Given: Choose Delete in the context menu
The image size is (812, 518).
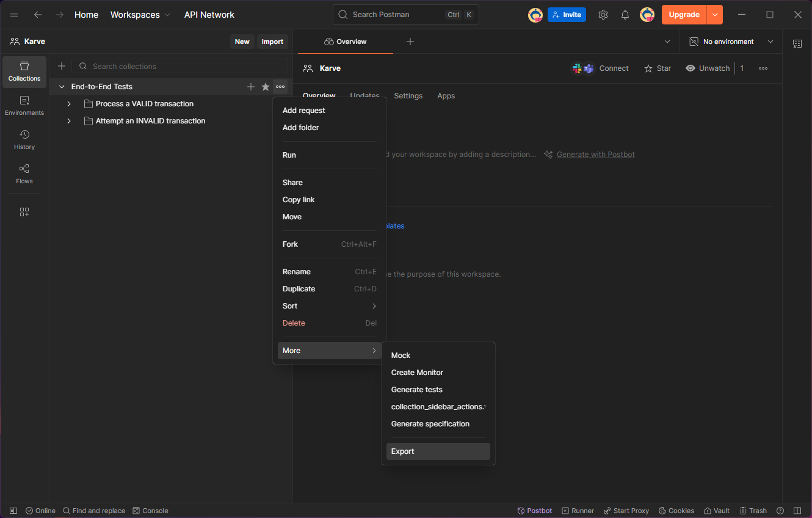Looking at the screenshot, I should [x=330, y=323].
